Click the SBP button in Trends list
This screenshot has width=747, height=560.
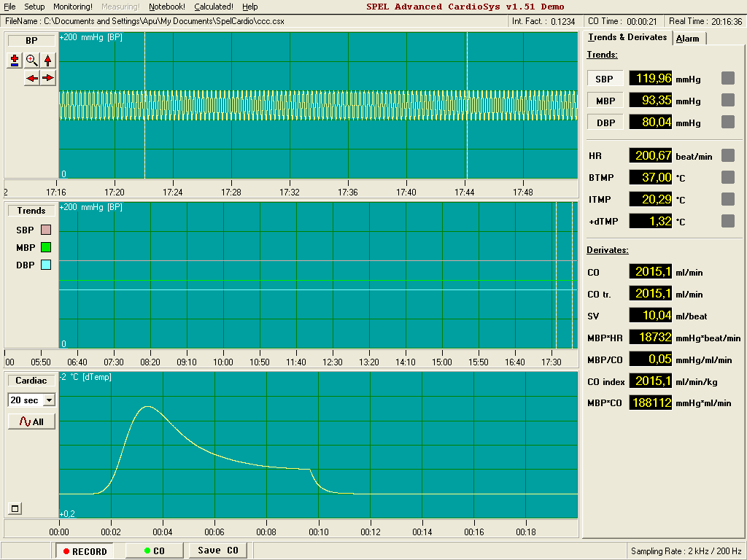(x=605, y=79)
